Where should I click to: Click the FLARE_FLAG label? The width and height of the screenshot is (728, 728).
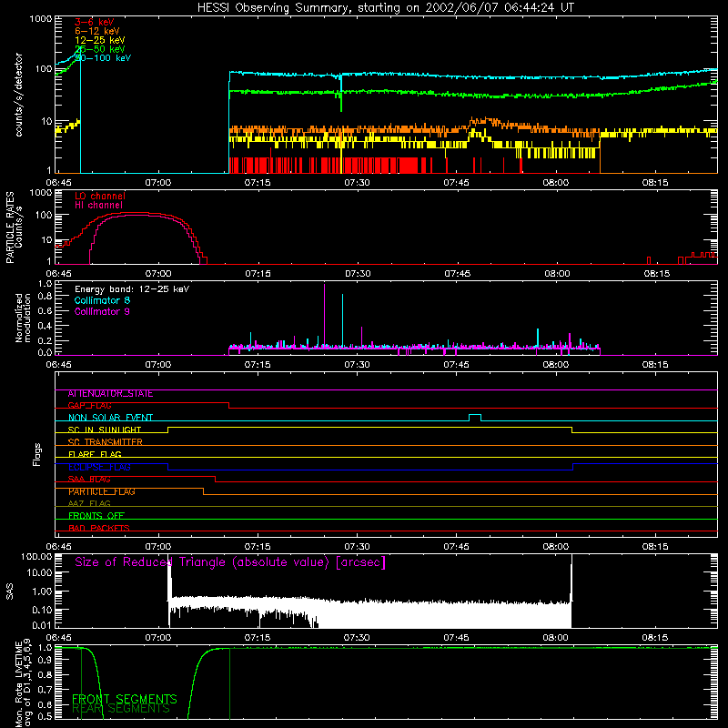95,454
